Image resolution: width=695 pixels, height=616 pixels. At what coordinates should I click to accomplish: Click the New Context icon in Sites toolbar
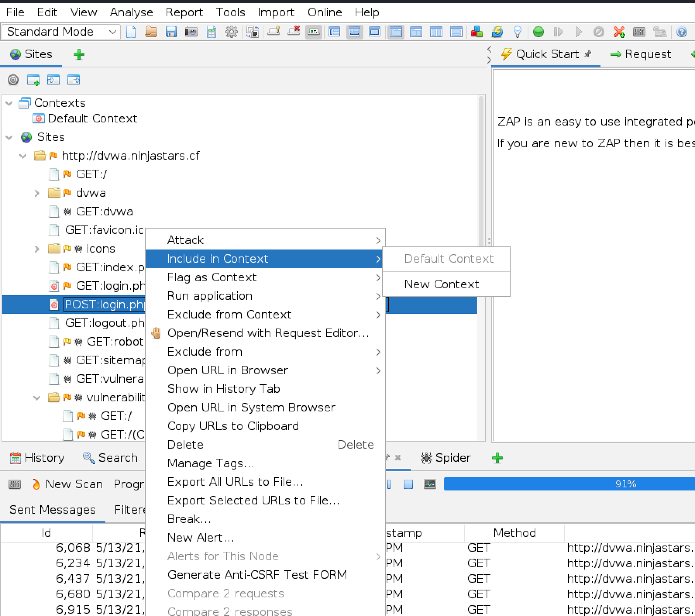33,80
